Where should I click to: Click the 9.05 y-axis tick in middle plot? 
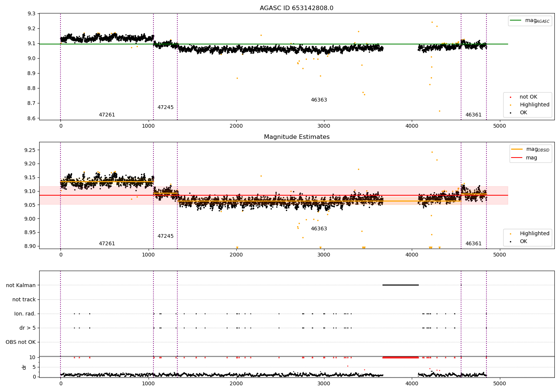pos(30,205)
